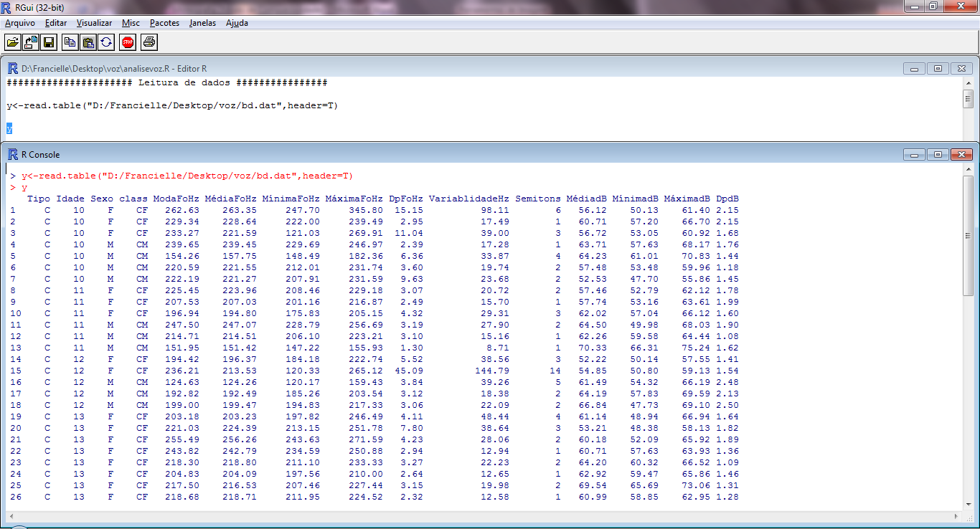The image size is (980, 529).
Task: Click the R icon in RGui title bar
Action: [7, 7]
